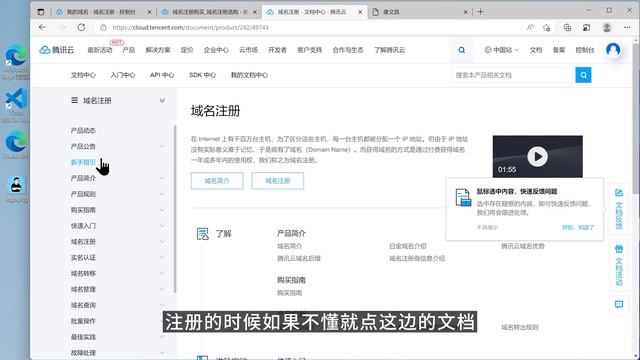Click the top navigation search magnifier
640x360 pixels.
tap(462, 50)
